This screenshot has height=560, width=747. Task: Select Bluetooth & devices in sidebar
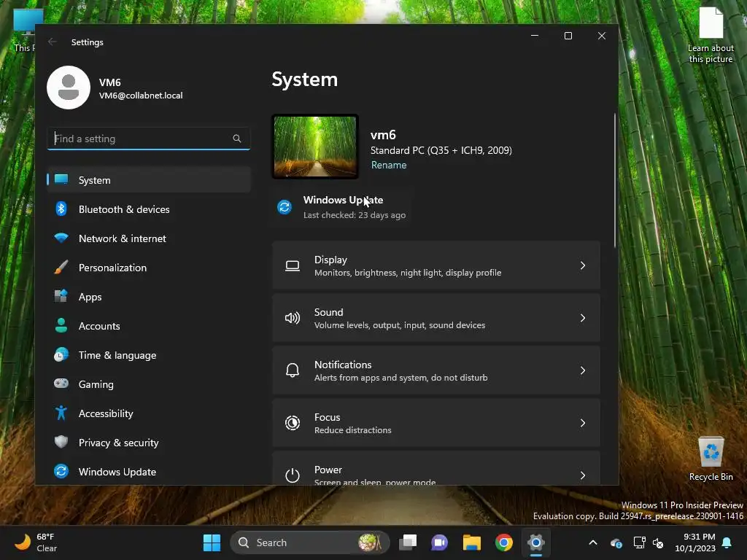pyautogui.click(x=149, y=209)
